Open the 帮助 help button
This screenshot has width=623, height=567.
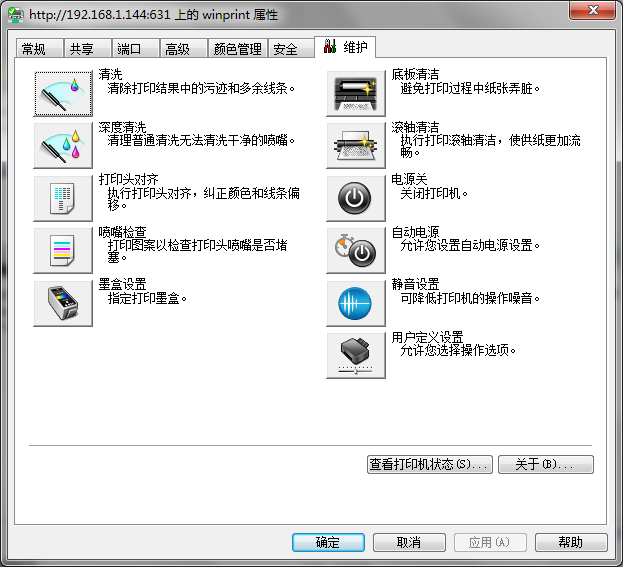pos(571,542)
